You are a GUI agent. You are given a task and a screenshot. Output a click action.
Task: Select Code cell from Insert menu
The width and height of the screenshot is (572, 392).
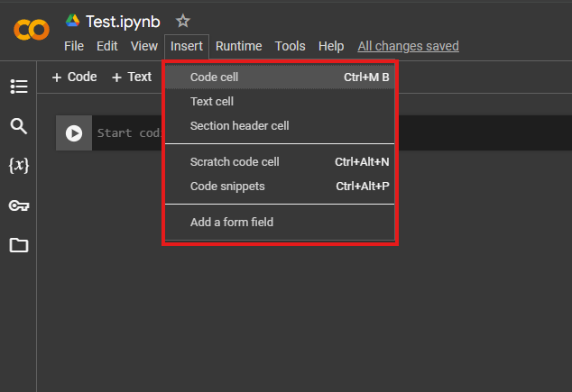(214, 77)
